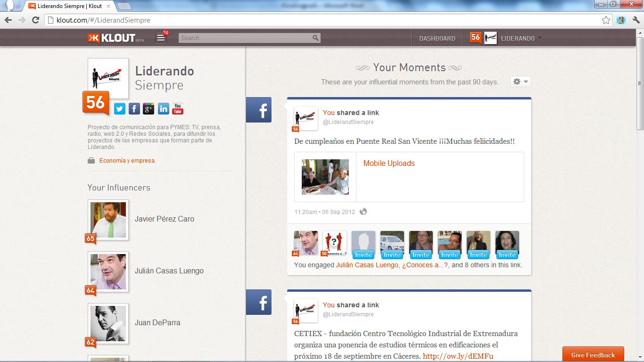Open the Mobile Uploads link
The width and height of the screenshot is (644, 362).
tap(389, 163)
